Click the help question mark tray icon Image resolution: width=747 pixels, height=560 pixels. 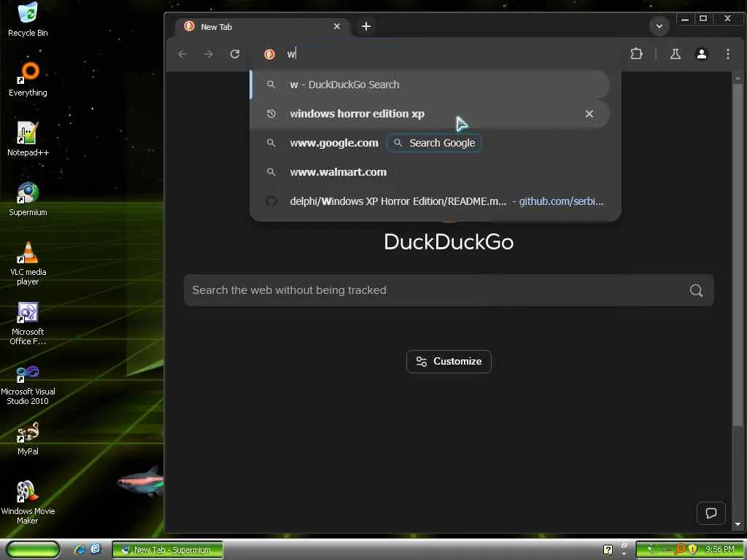coord(608,550)
